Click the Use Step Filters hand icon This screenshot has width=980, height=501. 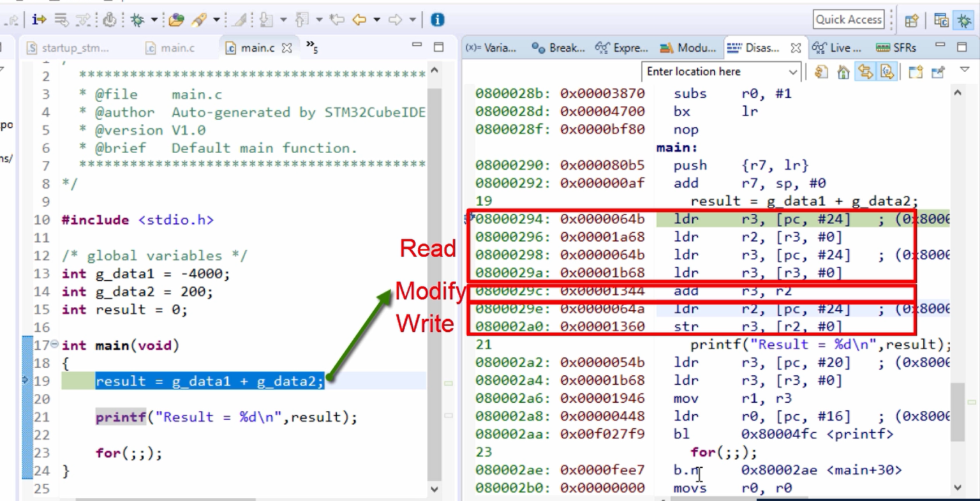(x=109, y=20)
